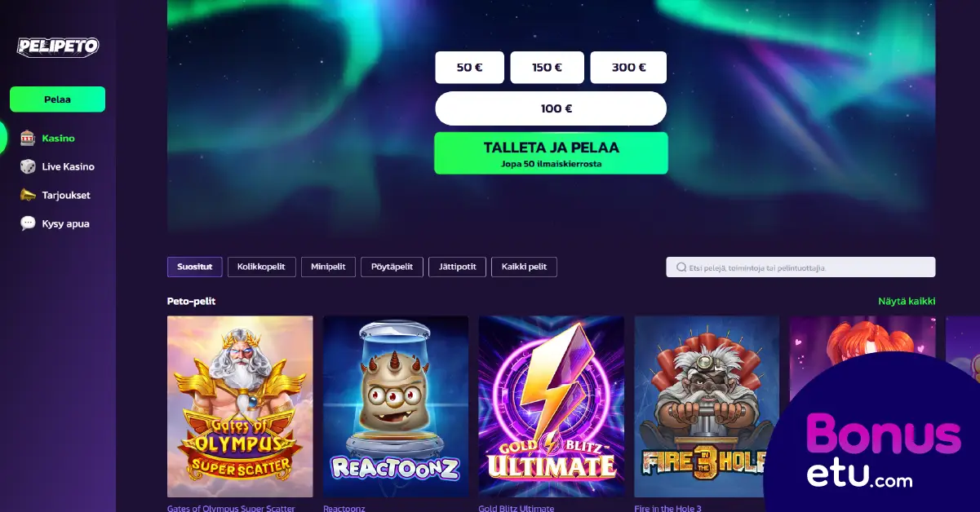Viewport: 980px width, 512px height.
Task: Click the Talleta ja pelaa button
Action: coord(551,153)
